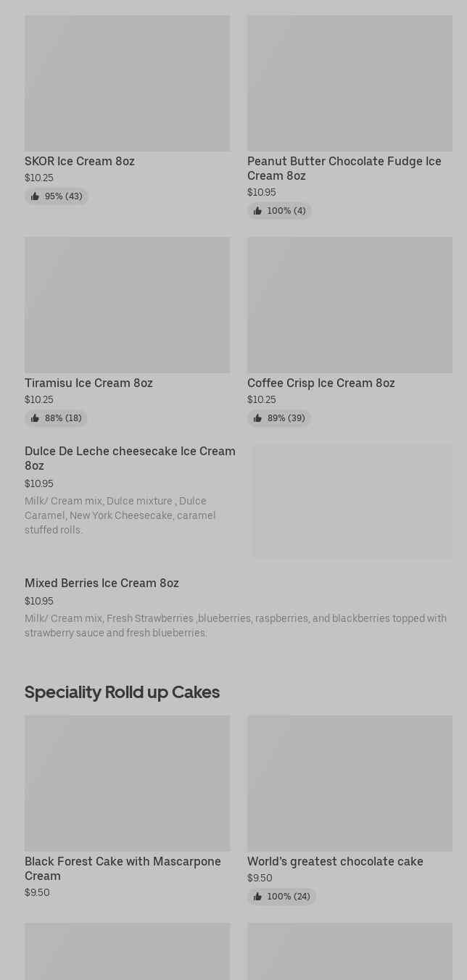Select Black Forest Cake with Mascarpone Cream
467x980 pixels.
(123, 868)
